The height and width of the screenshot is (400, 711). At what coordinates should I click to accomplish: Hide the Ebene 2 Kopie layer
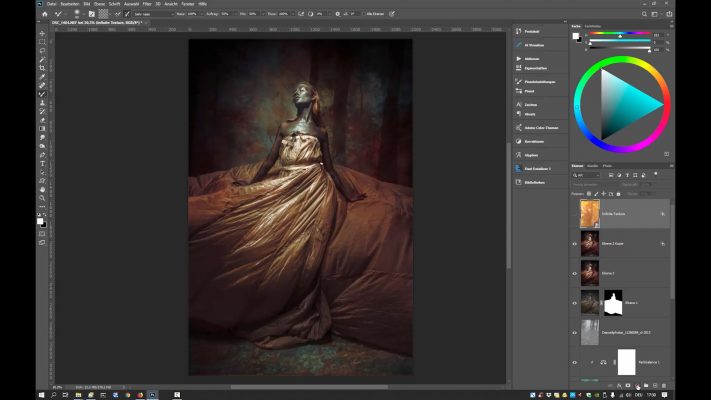575,243
